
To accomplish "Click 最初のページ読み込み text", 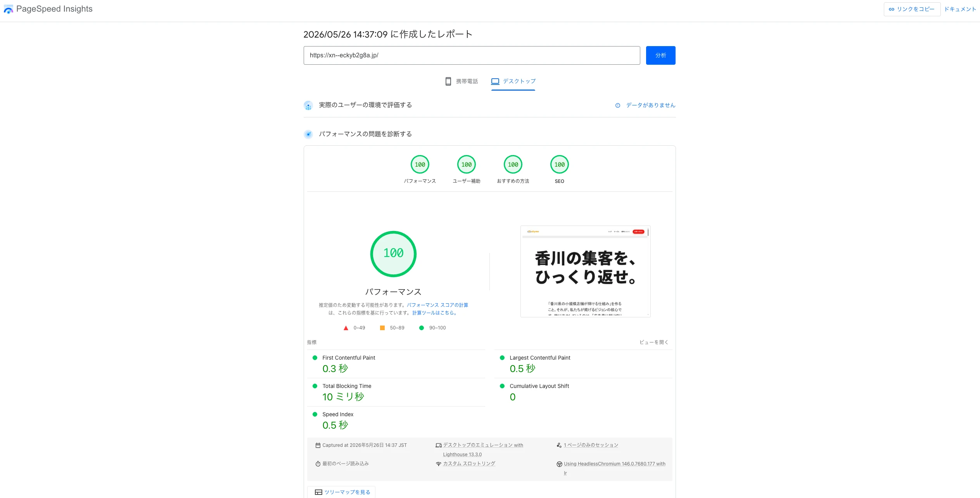I will [x=346, y=464].
